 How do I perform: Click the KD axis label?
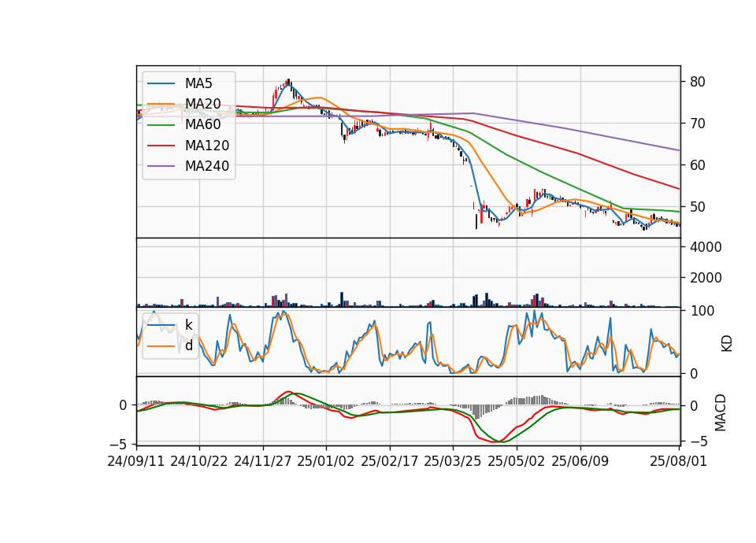click(x=727, y=343)
